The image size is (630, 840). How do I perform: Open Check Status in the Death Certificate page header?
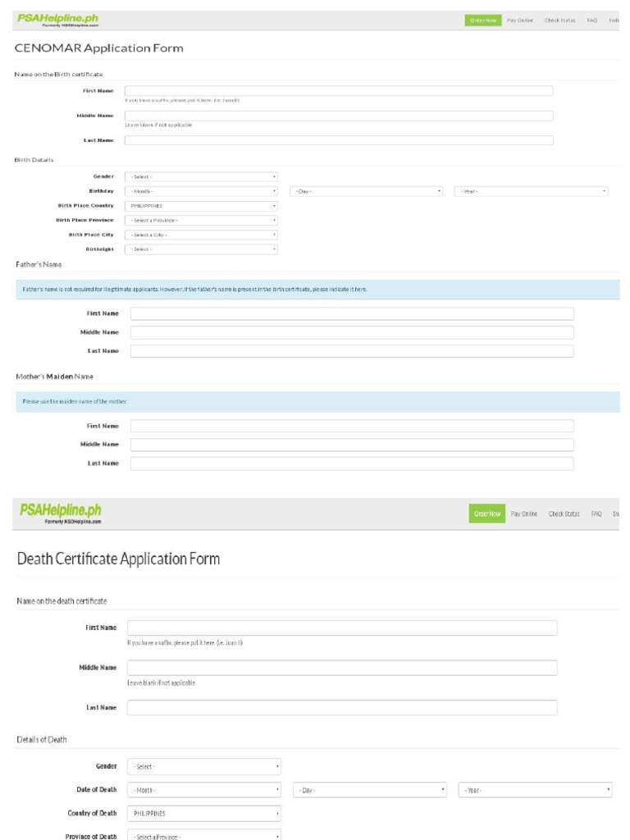[564, 514]
